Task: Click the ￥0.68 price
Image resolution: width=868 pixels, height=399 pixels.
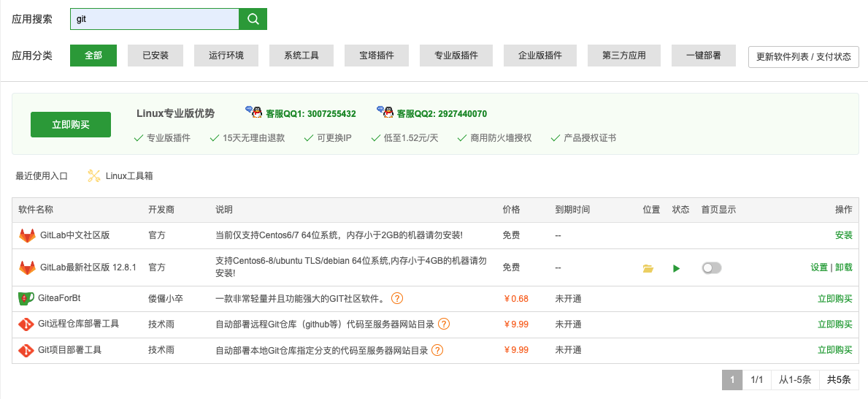Action: pyautogui.click(x=516, y=299)
